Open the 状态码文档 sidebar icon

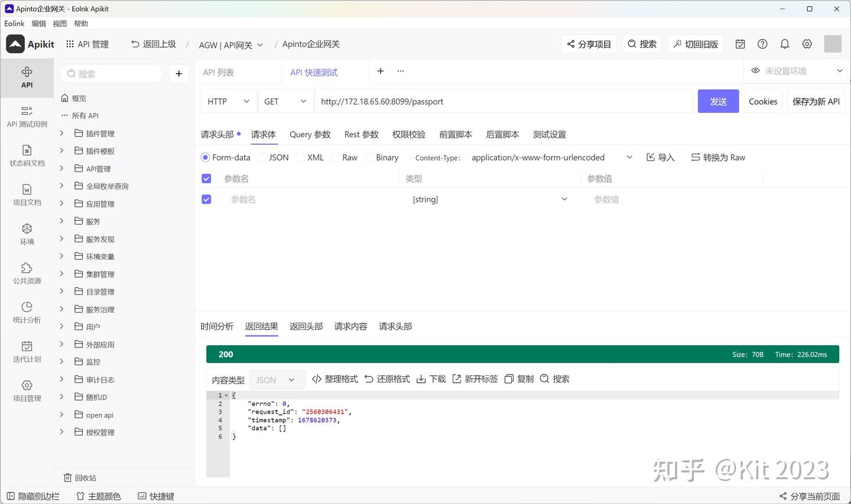(x=27, y=156)
